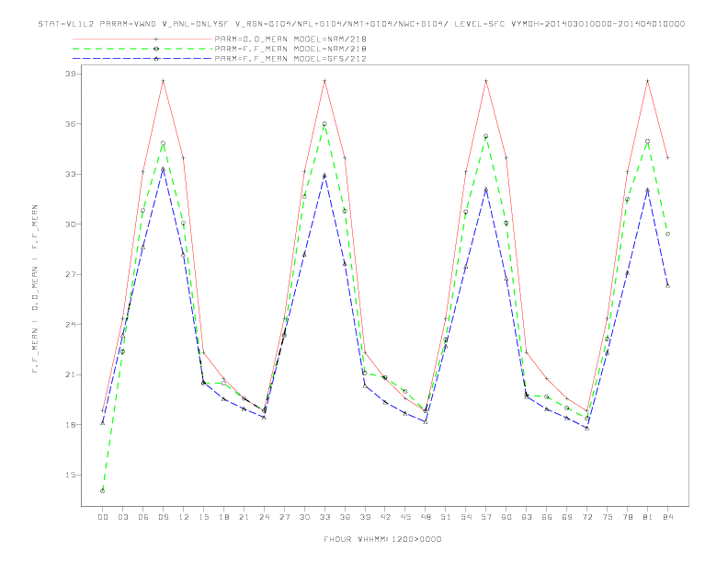728x563 pixels.
Task: Click x-axis forecast hour label 42
Action: coord(385,517)
